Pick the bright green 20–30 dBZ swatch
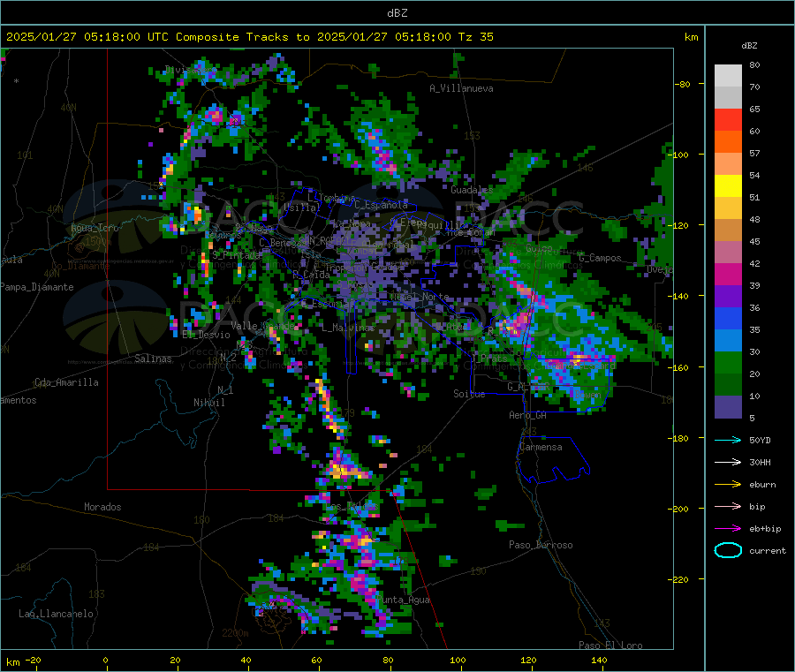 click(728, 362)
